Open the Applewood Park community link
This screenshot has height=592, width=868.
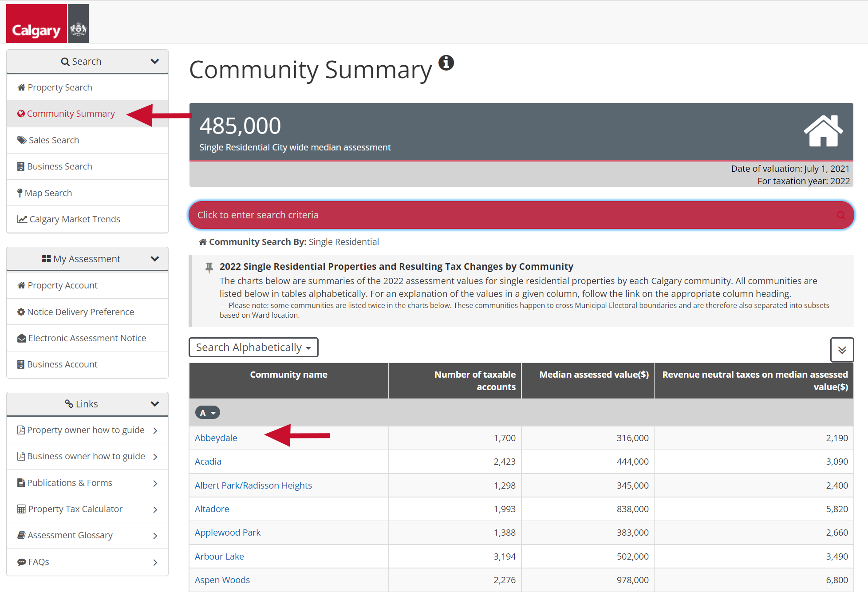(x=228, y=533)
